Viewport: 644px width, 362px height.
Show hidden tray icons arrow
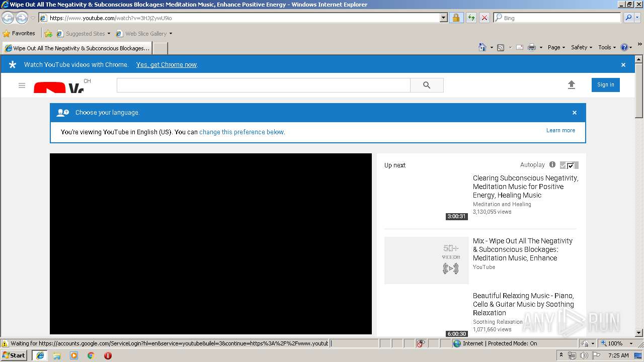(561, 355)
